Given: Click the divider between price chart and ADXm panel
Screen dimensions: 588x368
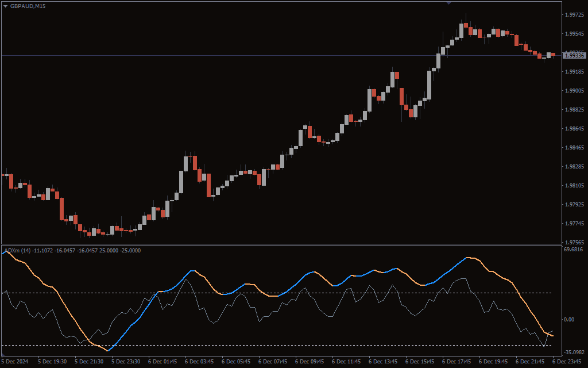Looking at the screenshot, I should coord(281,245).
